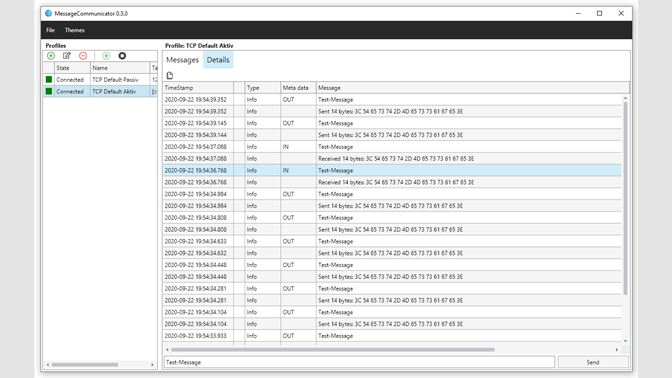The height and width of the screenshot is (378, 672).
Task: Click green status square of TCP Default Aktiv
Action: tap(49, 91)
